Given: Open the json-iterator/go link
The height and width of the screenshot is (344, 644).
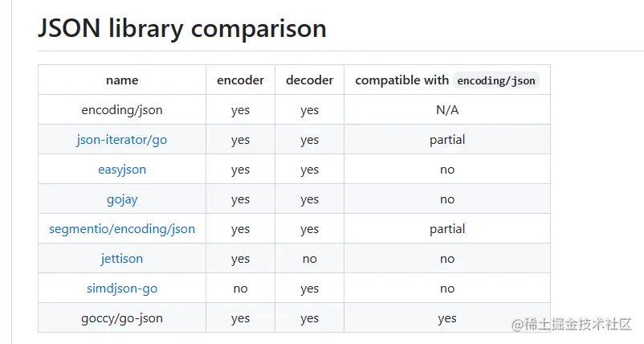Looking at the screenshot, I should tap(122, 140).
